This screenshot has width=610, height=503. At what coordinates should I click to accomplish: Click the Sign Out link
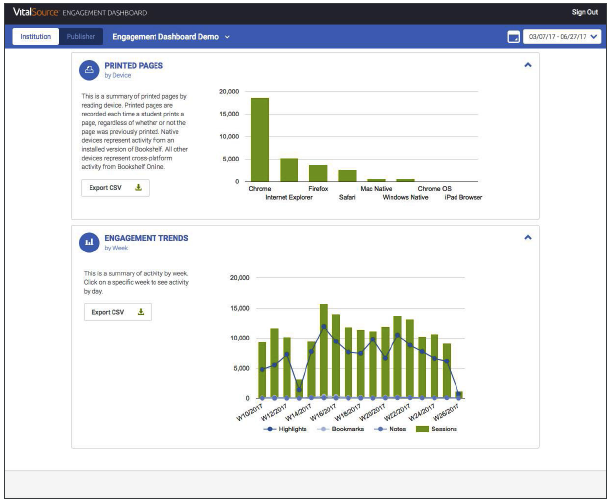[x=584, y=12]
